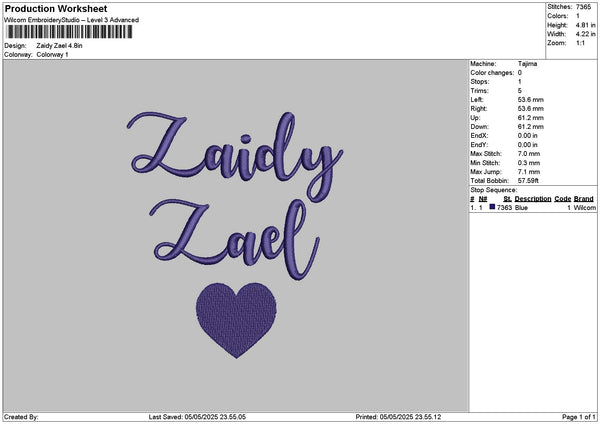Click the embroidered purple heart shape
600x424 pixels.
coord(236,320)
